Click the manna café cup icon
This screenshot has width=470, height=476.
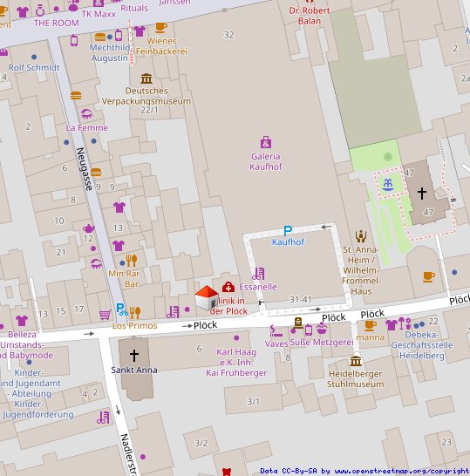[x=370, y=325]
